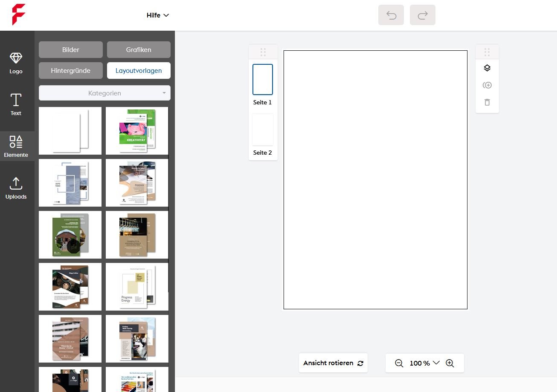Open the 100 % zoom level dropdown

pos(424,363)
